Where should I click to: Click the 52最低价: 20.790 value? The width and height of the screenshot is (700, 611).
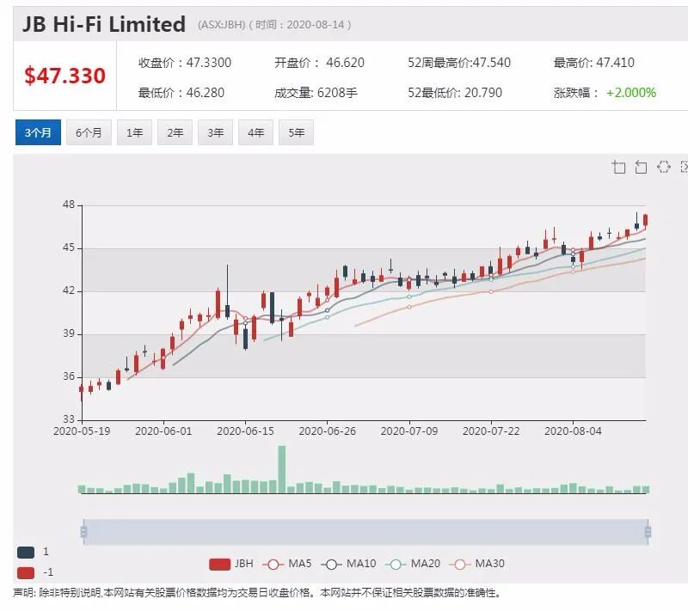click(455, 93)
